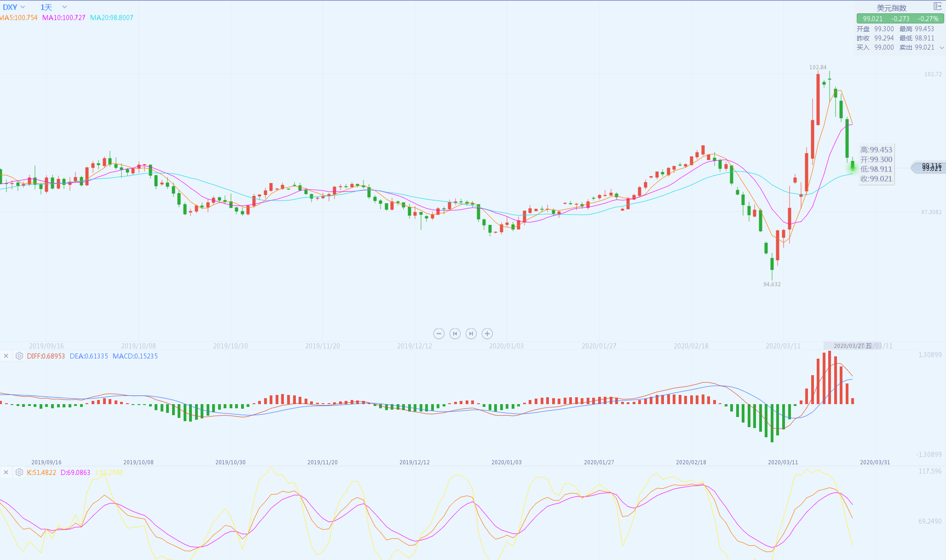Click the 买入 99.000 value
946x560 pixels.
pyautogui.click(x=875, y=47)
